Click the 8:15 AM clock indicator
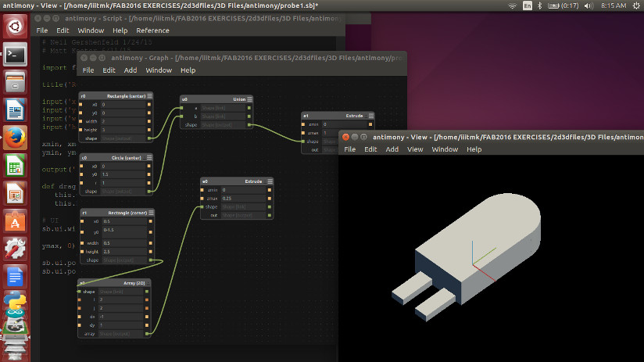 pos(614,5)
